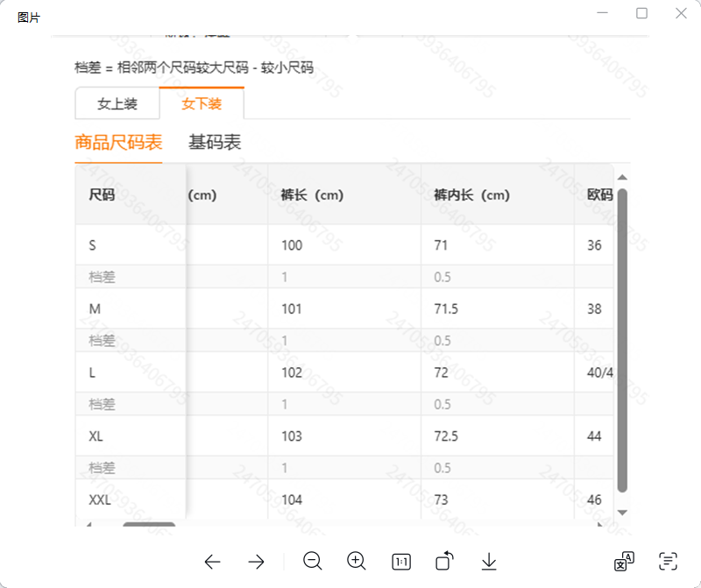Click the table scroll down arrow
Image resolution: width=701 pixels, height=588 pixels.
tap(622, 513)
